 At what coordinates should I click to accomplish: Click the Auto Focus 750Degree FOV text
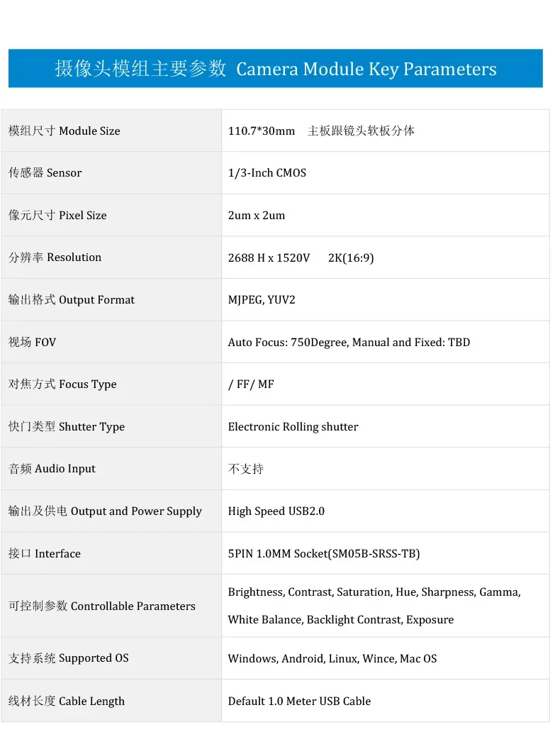(349, 343)
